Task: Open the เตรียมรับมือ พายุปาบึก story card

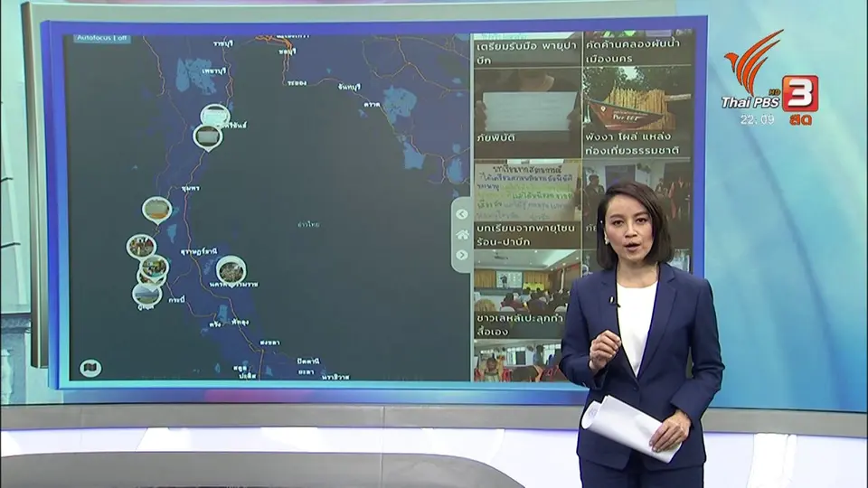Action: (x=527, y=51)
